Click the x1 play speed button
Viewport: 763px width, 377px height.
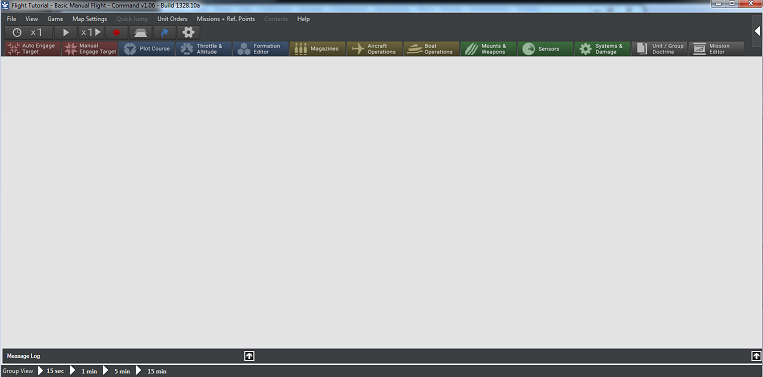point(91,33)
